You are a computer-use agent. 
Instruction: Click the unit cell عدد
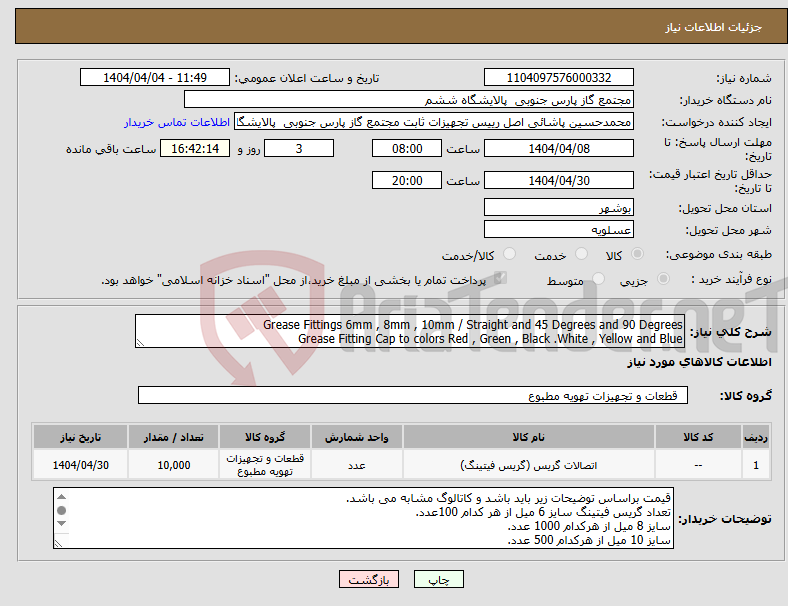pos(356,465)
